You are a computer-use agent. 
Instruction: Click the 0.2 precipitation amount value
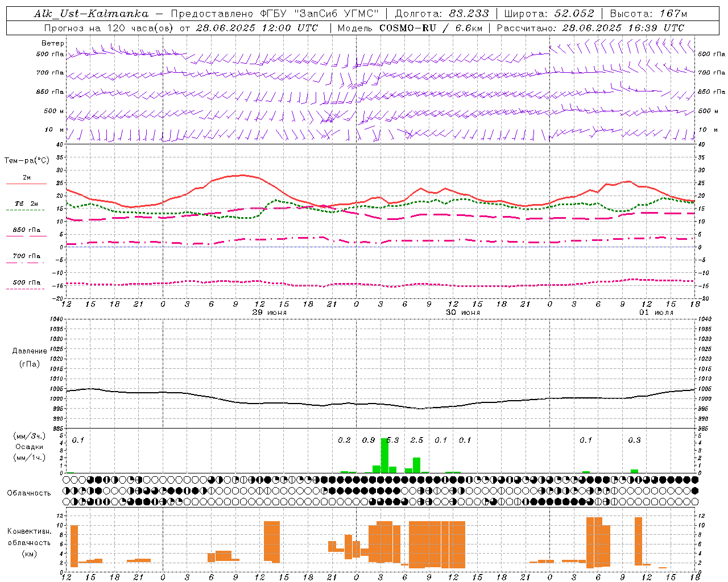coord(344,440)
